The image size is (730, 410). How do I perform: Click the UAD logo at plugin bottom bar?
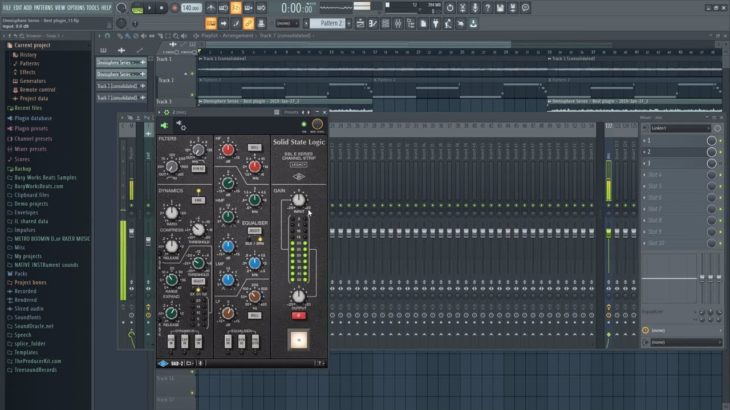162,363
